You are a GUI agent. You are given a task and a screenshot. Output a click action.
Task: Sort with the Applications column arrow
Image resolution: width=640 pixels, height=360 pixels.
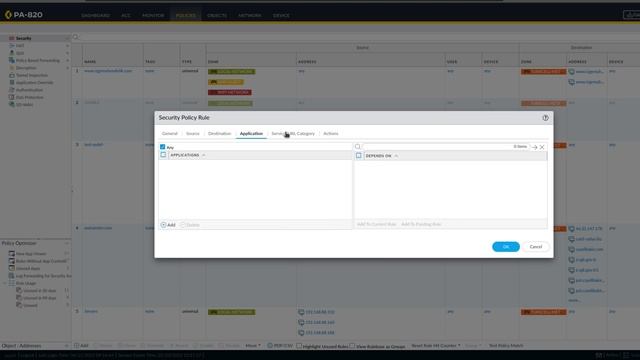203,156
